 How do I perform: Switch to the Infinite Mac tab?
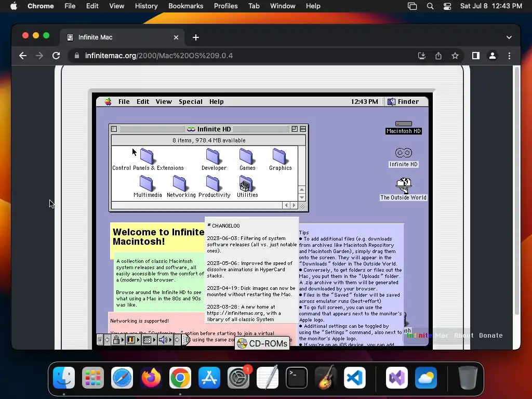click(122, 37)
